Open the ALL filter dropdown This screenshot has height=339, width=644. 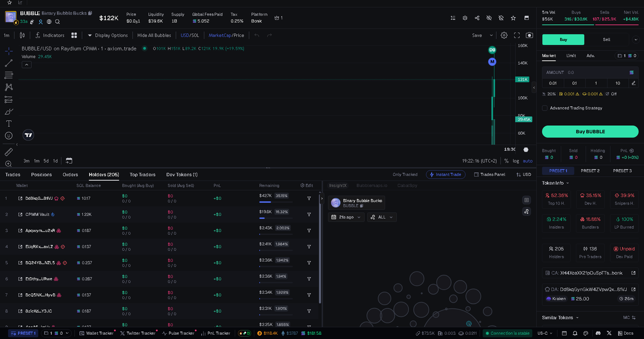(x=382, y=217)
